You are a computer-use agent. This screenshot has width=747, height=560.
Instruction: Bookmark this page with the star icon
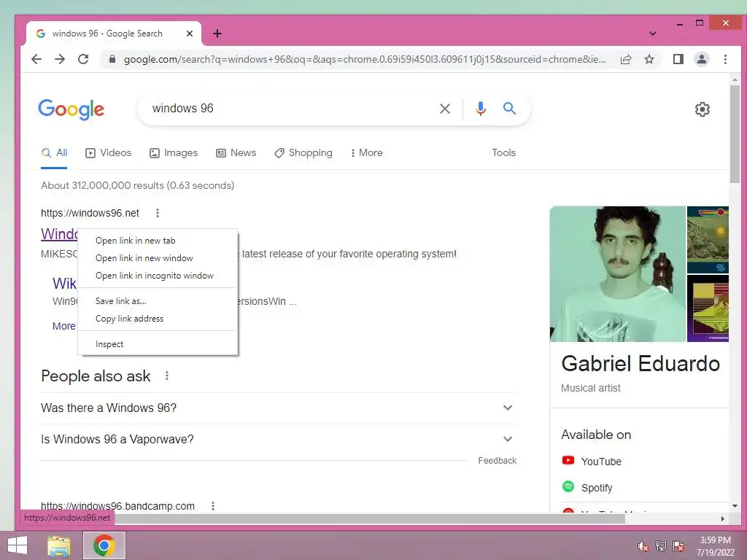649,59
